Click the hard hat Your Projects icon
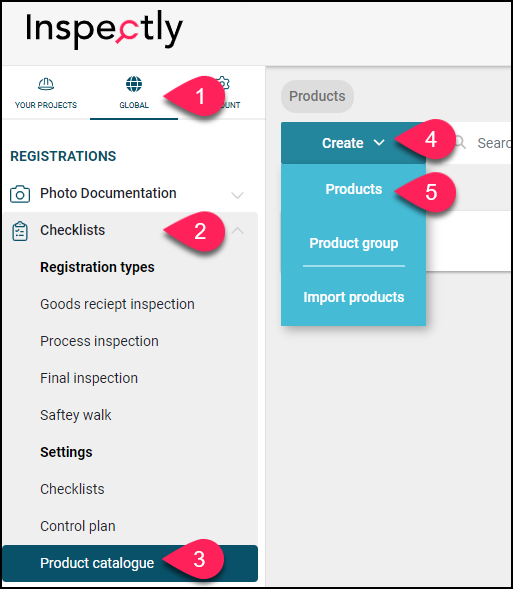This screenshot has height=589, width=513. pyautogui.click(x=46, y=84)
